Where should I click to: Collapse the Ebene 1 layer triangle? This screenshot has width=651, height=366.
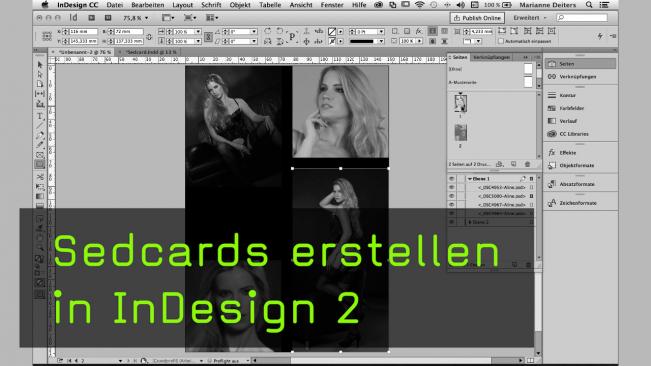[x=470, y=178]
